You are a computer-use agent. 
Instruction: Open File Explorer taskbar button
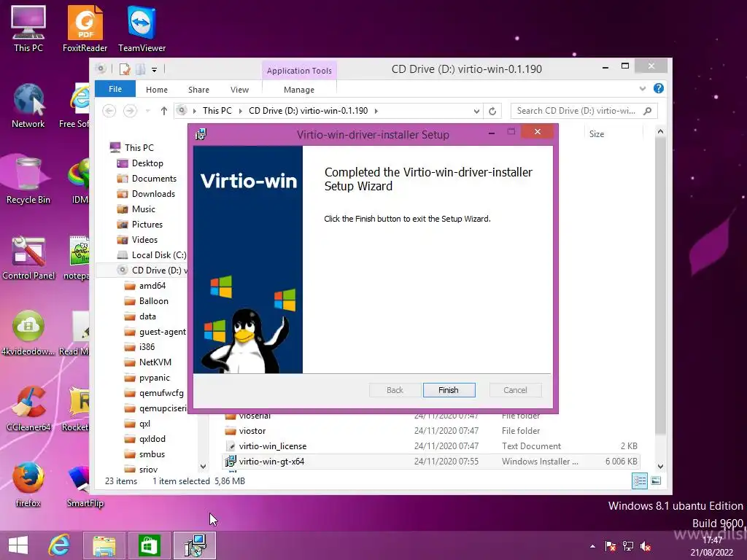104,545
